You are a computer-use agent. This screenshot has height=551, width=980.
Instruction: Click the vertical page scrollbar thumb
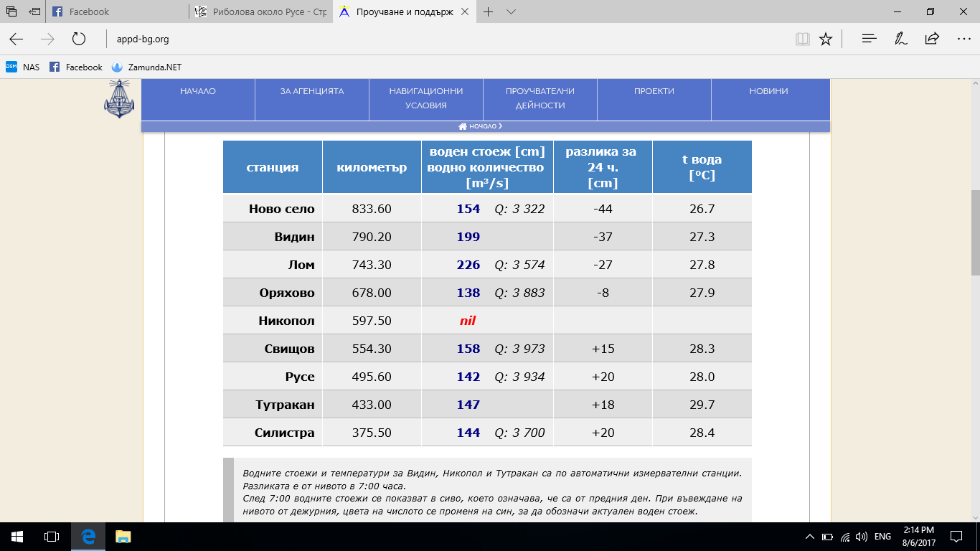click(975, 233)
